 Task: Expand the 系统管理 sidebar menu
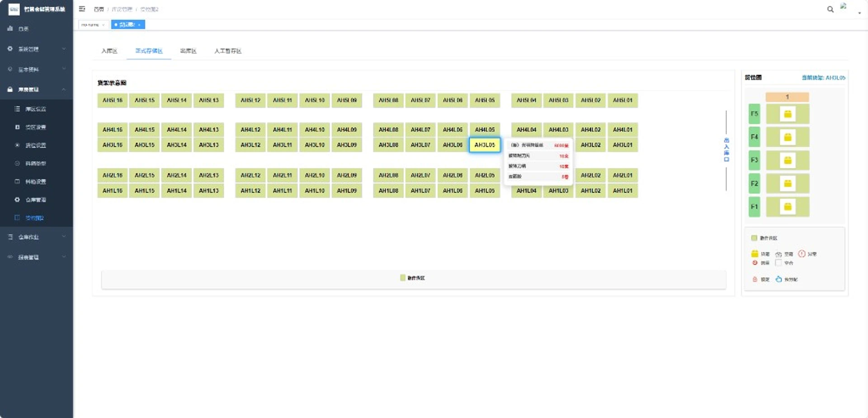pos(37,49)
